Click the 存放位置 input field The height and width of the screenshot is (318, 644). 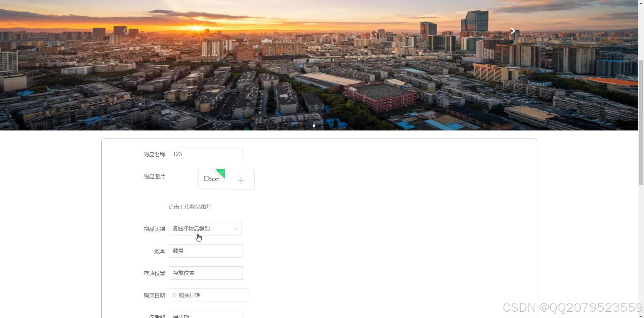206,273
